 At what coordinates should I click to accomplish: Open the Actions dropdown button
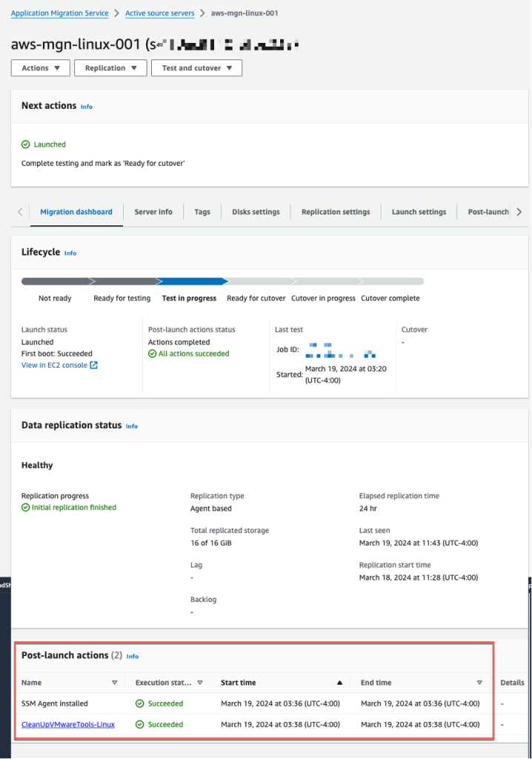(41, 67)
